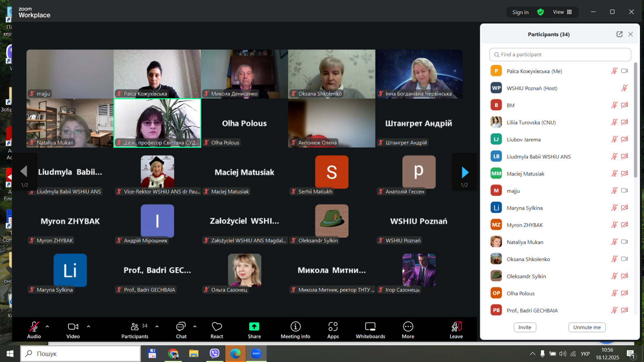Viewport: 644px width, 362px height.
Task: Expand audio settings arrow next to Audio
Action: point(47,327)
